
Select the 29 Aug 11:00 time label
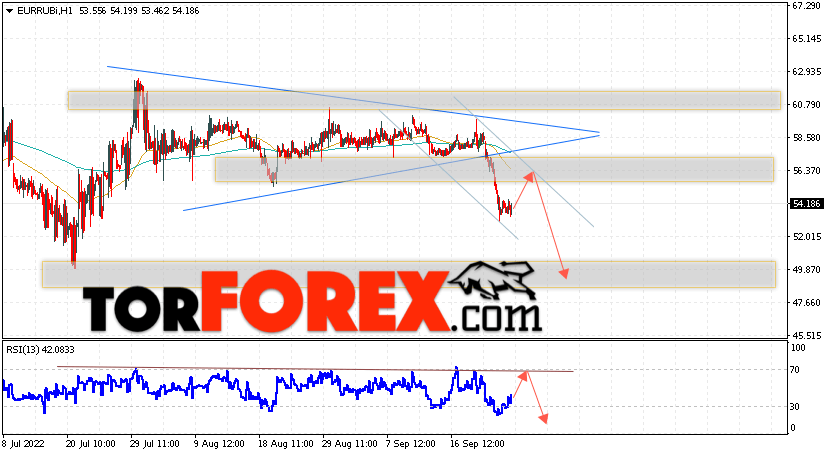tap(350, 443)
